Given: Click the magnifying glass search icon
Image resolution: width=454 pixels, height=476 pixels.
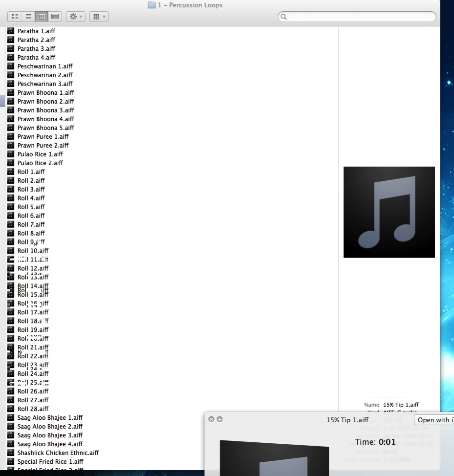Looking at the screenshot, I should click(x=283, y=17).
